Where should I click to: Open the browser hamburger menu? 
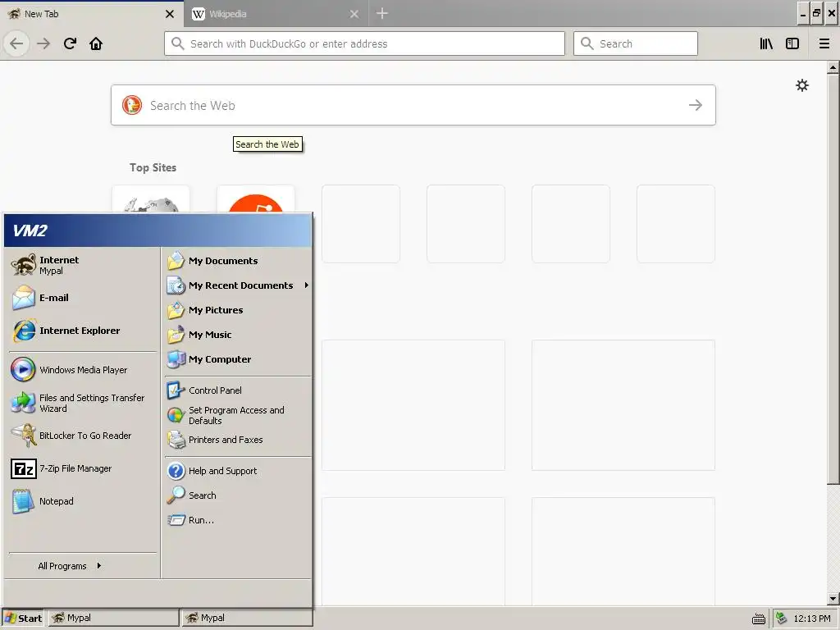point(824,43)
